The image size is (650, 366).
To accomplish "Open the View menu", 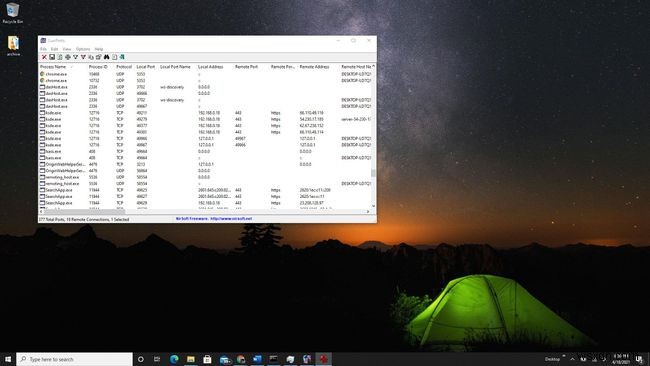I will pyautogui.click(x=67, y=49).
